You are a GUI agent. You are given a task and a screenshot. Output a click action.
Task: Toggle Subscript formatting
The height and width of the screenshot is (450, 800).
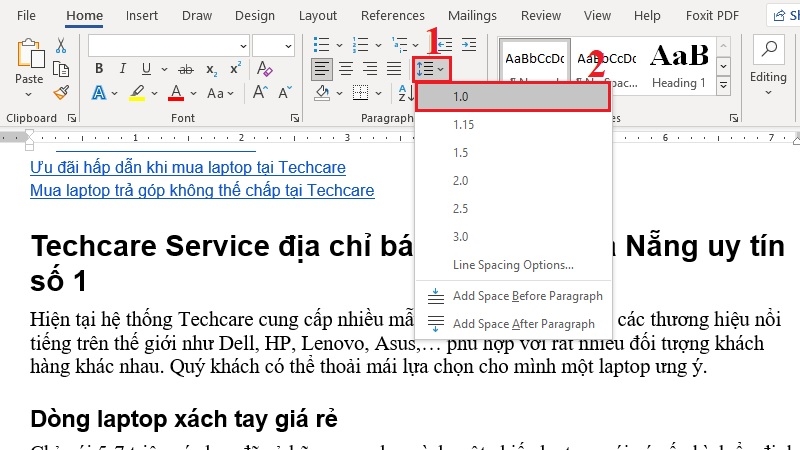pyautogui.click(x=212, y=69)
